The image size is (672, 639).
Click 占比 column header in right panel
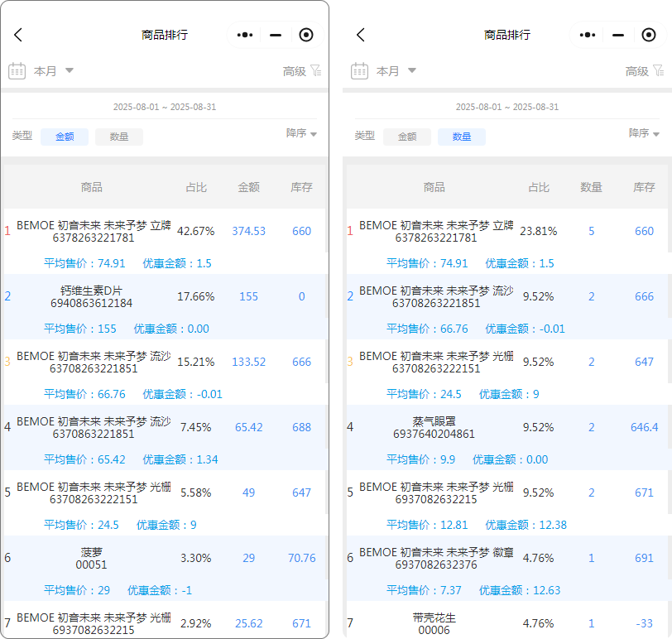539,187
